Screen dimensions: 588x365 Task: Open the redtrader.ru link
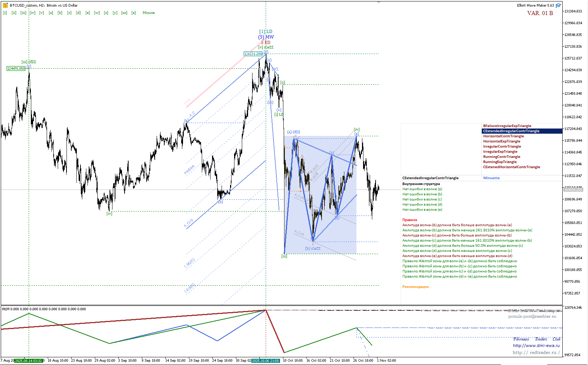tap(536, 353)
